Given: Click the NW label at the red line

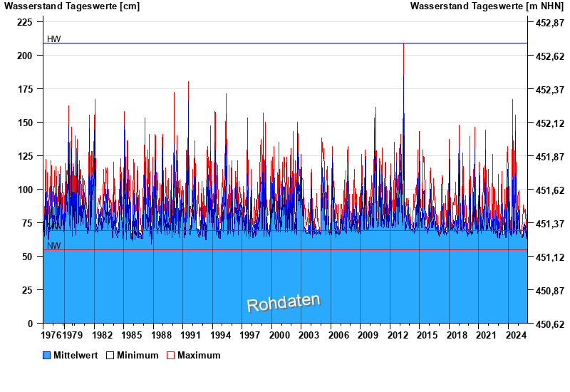Looking at the screenshot, I should tap(54, 246).
